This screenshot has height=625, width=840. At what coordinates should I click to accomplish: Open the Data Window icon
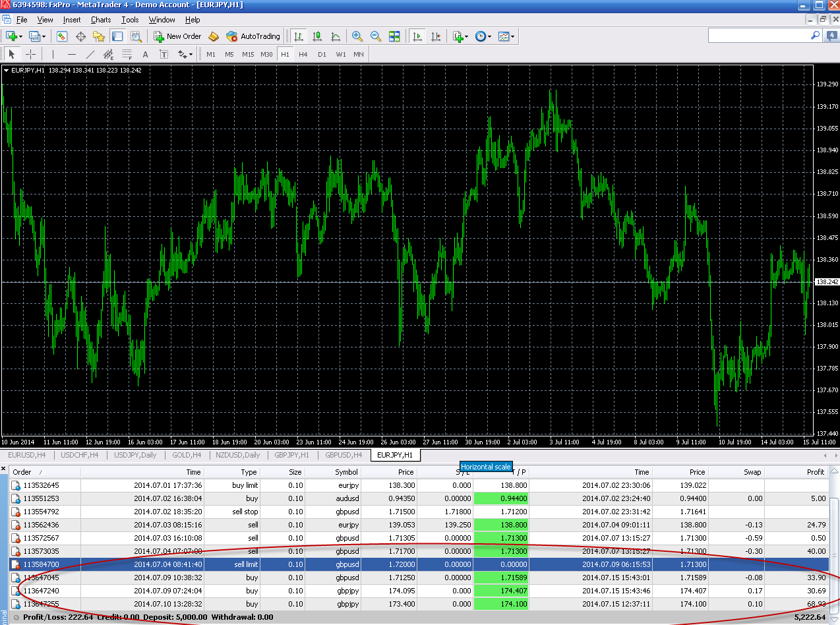(x=80, y=36)
